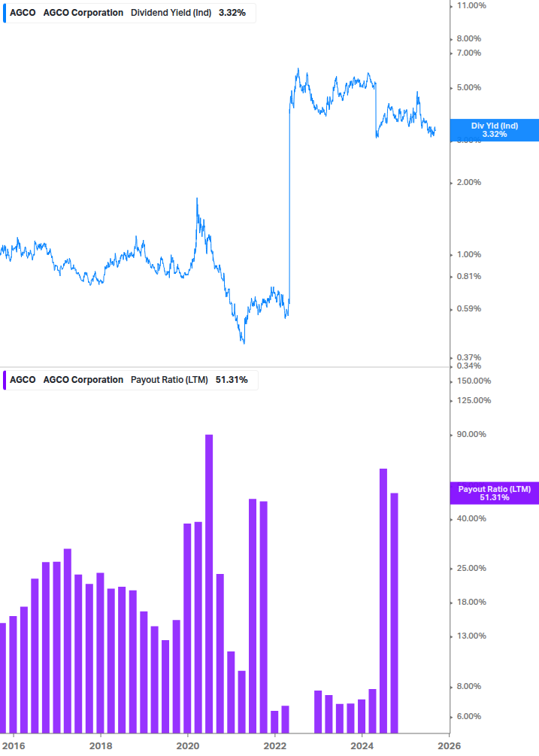Image resolution: width=539 pixels, height=756 pixels.
Task: Select the 8.00% payout axis label
Action: (468, 687)
